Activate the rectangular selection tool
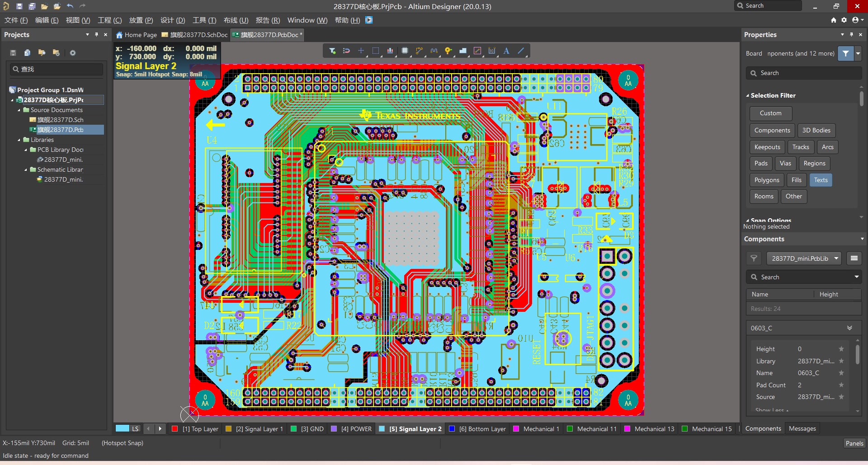 pyautogui.click(x=375, y=51)
